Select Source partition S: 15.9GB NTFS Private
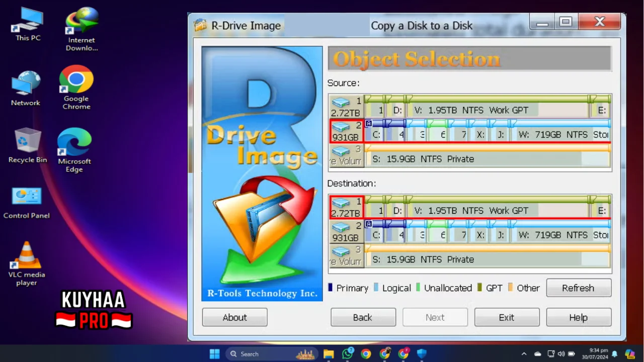Viewport: 644px width, 362px height. [x=488, y=155]
